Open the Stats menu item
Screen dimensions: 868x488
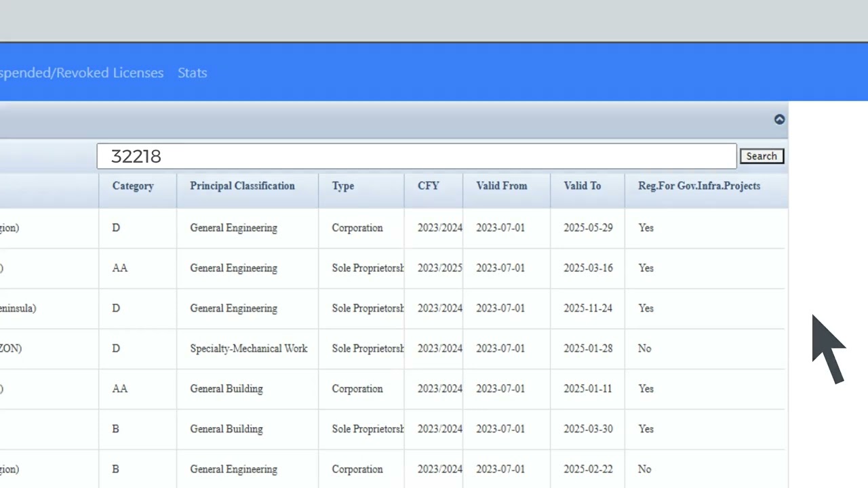[193, 73]
